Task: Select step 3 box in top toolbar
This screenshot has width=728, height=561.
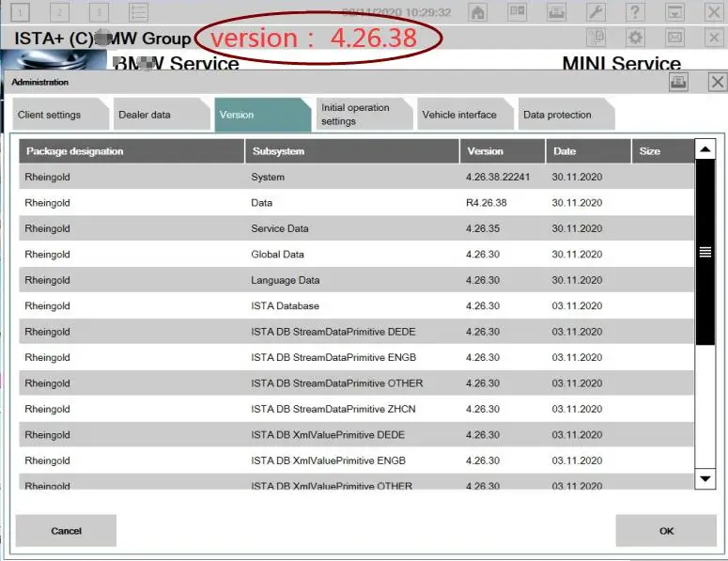Action: [99, 12]
